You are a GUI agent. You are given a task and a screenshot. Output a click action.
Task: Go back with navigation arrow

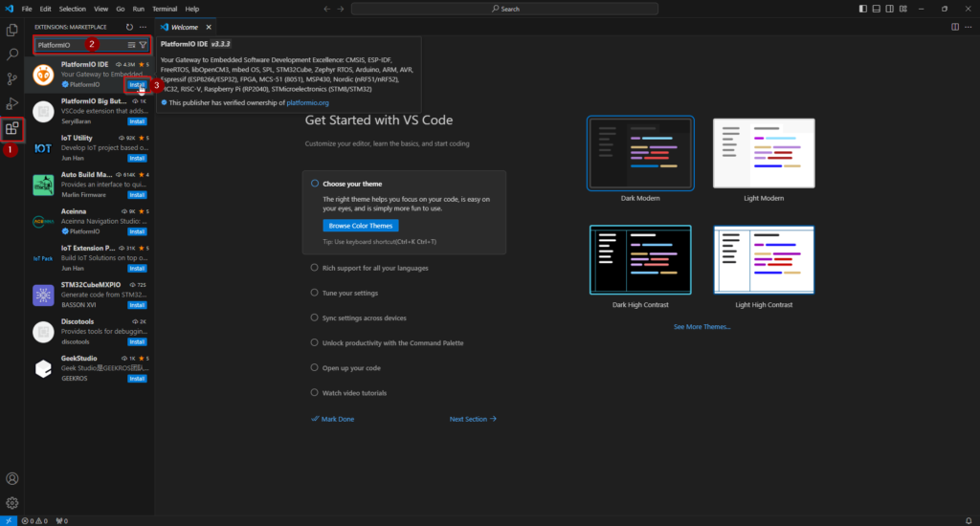tap(327, 9)
